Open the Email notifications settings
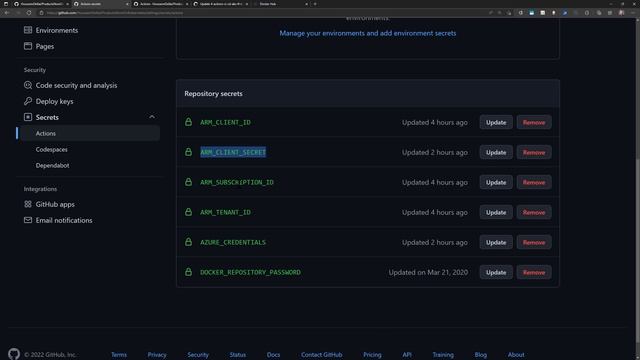Image resolution: width=640 pixels, height=360 pixels. (64, 220)
